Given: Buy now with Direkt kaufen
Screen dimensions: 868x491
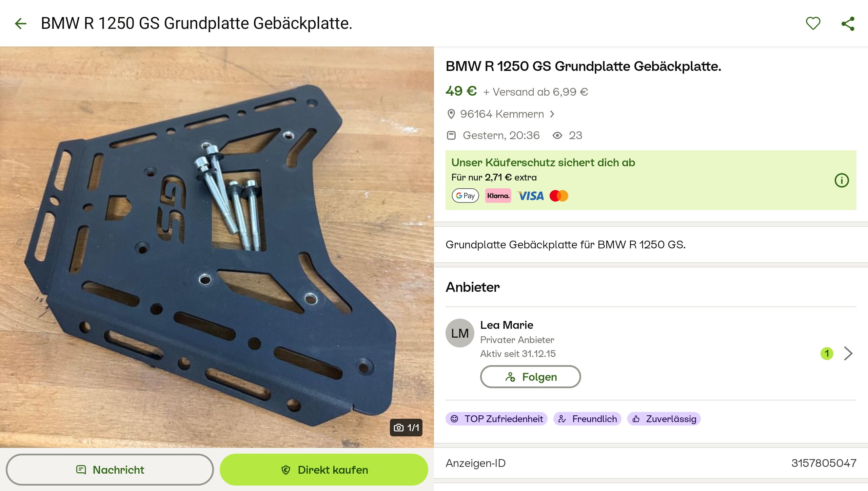Looking at the screenshot, I should tap(324, 470).
